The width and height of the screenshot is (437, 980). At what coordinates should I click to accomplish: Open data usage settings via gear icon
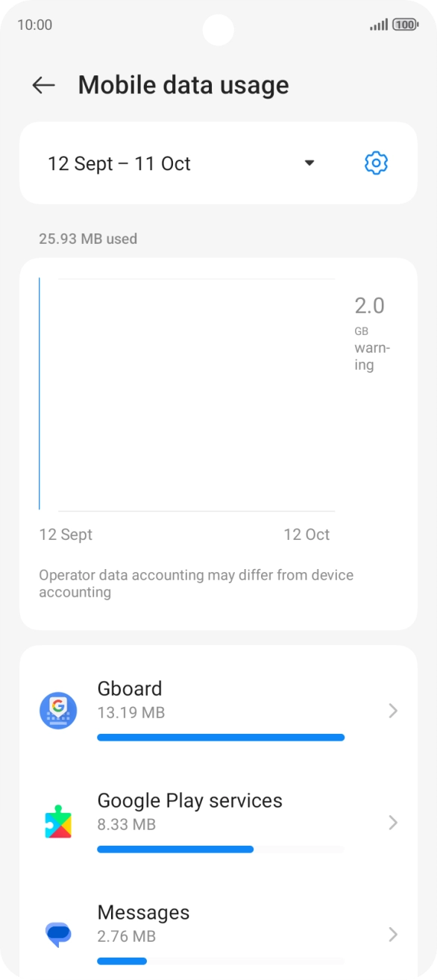(x=376, y=163)
